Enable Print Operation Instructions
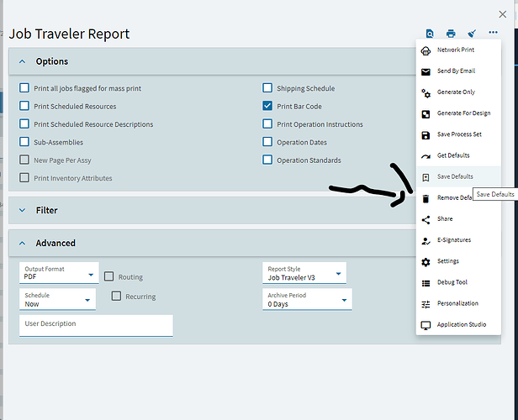The image size is (518, 420). [267, 123]
